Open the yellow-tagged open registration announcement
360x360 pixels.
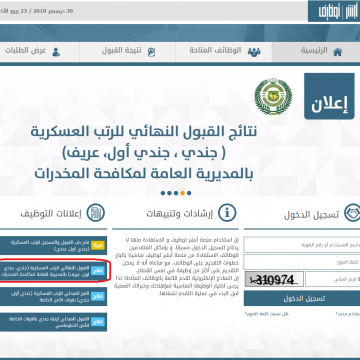pos(53,245)
